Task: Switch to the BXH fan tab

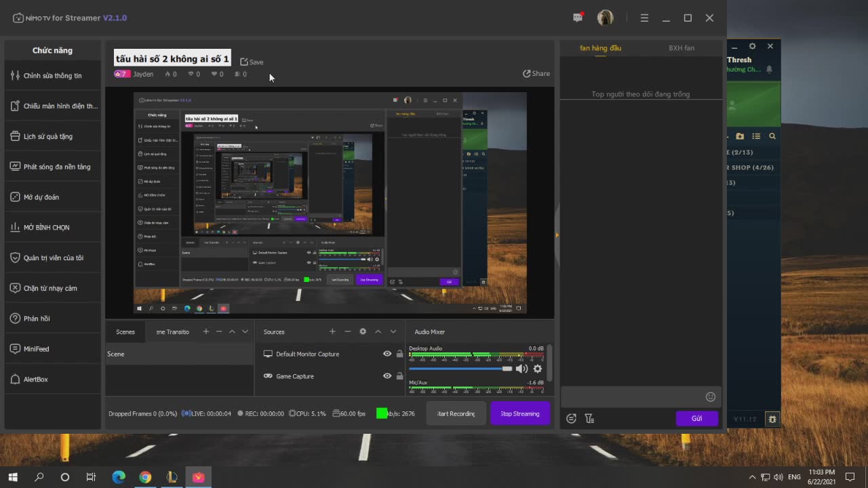Action: click(x=681, y=47)
